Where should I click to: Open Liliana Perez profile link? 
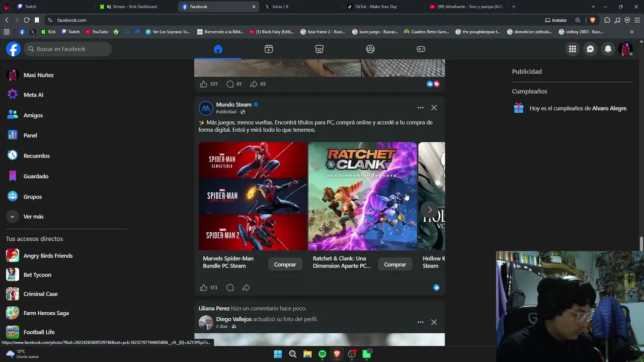click(x=214, y=308)
